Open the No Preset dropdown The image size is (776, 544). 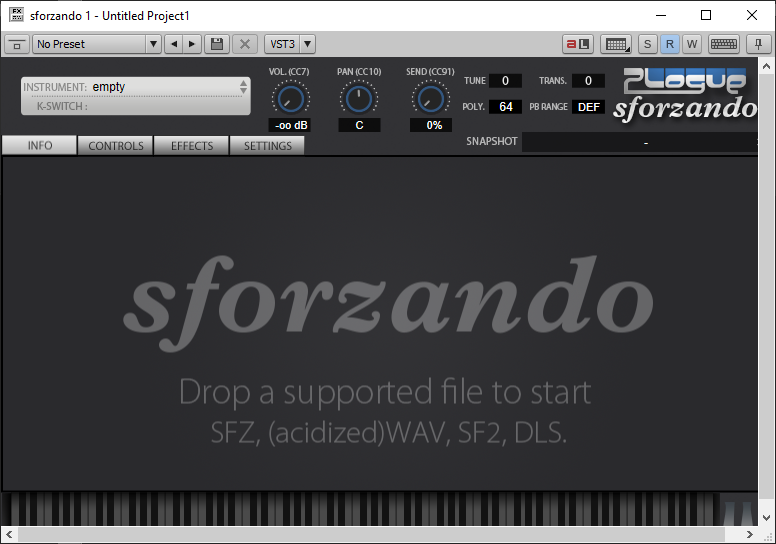pyautogui.click(x=96, y=44)
